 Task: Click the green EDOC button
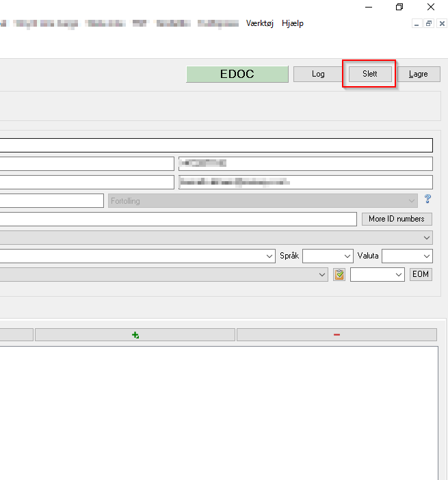pos(237,74)
